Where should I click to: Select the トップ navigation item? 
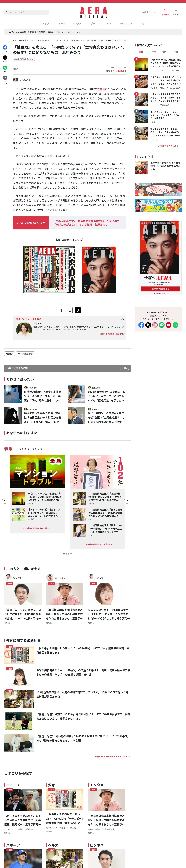[46, 24]
